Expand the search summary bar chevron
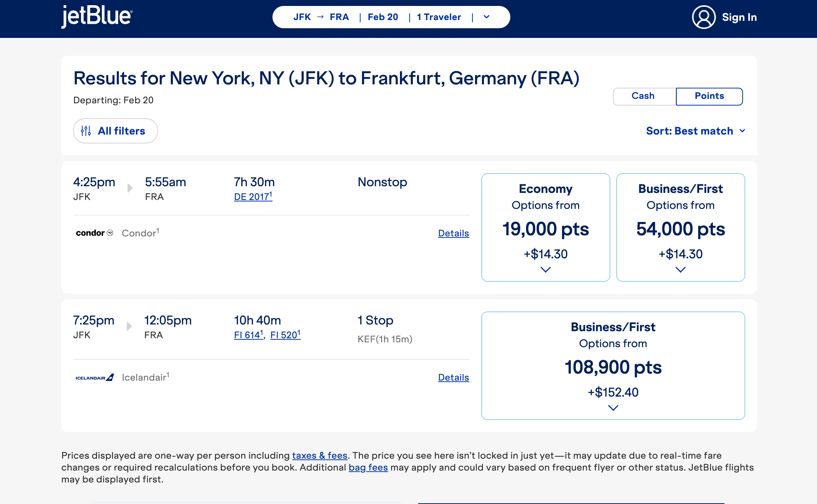817x504 pixels. tap(487, 17)
